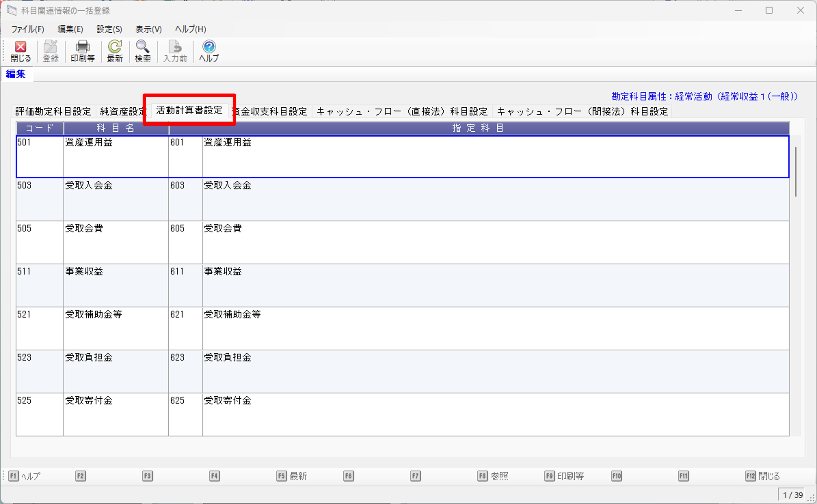This screenshot has height=504, width=817.
Task: Open the 設定(S) menu
Action: click(x=109, y=29)
